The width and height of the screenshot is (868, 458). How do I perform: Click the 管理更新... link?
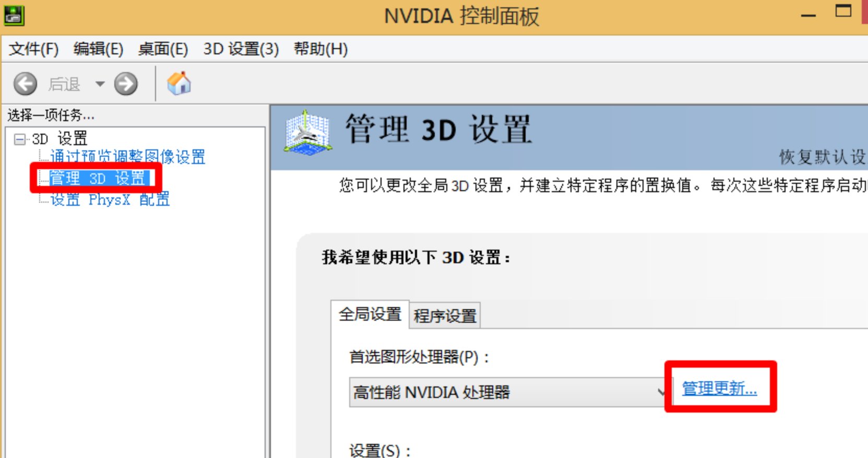[x=719, y=389]
